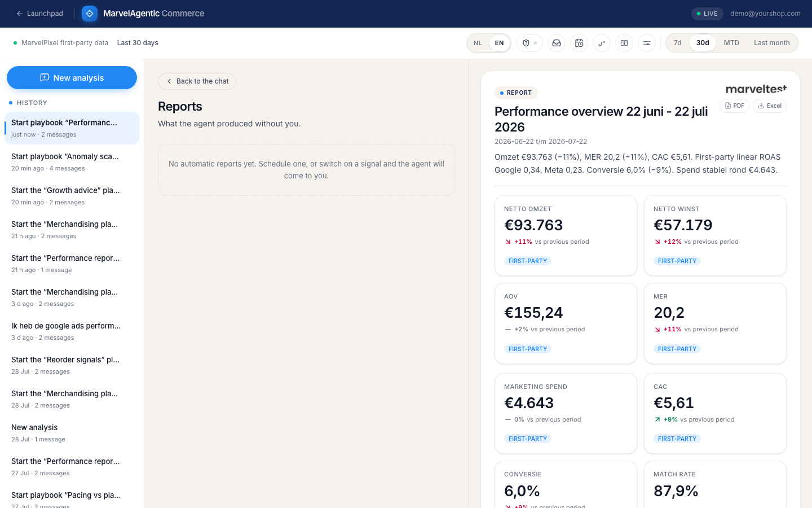This screenshot has height=508, width=812.
Task: Switch language to NL
Action: tap(478, 43)
